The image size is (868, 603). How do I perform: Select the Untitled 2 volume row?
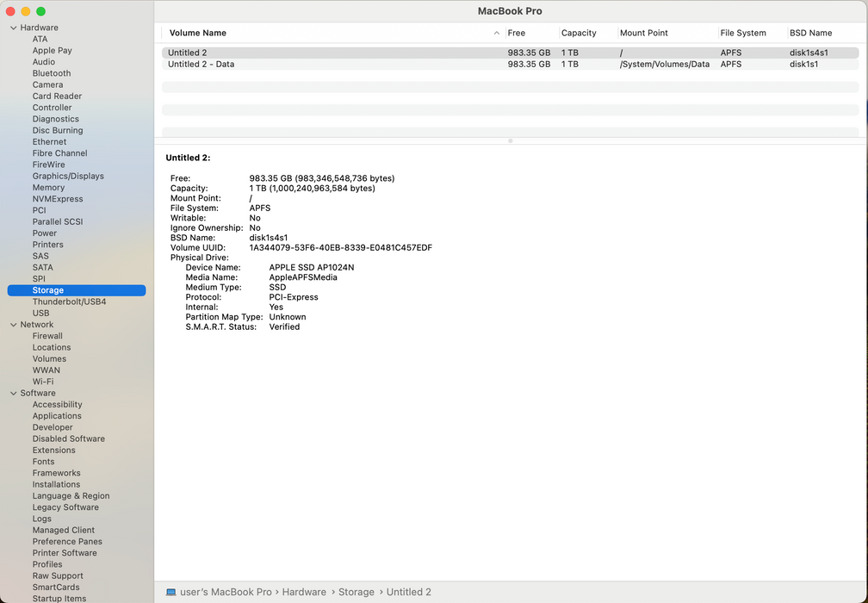tap(510, 53)
